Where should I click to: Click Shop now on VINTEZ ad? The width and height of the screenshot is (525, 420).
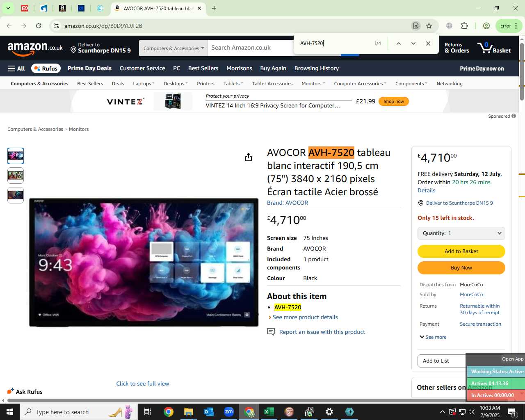tap(394, 101)
